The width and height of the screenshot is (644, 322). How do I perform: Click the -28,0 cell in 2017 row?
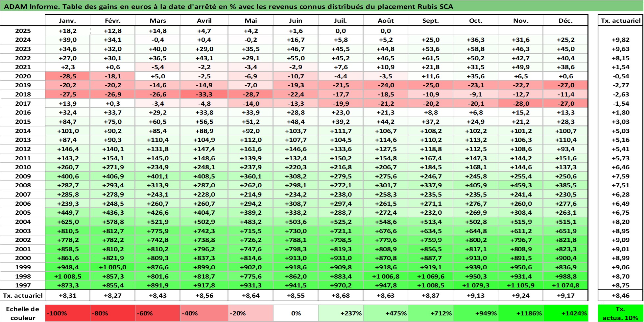coord(521,104)
